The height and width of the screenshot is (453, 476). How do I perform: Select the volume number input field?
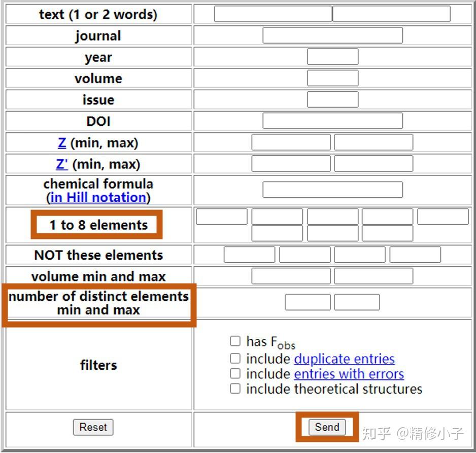coord(332,78)
